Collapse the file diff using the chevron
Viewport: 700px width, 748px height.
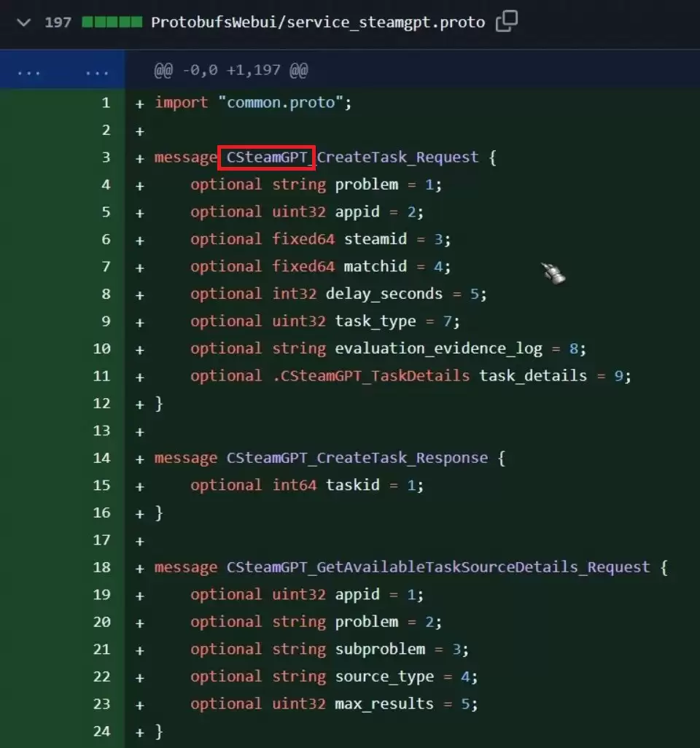[23, 23]
